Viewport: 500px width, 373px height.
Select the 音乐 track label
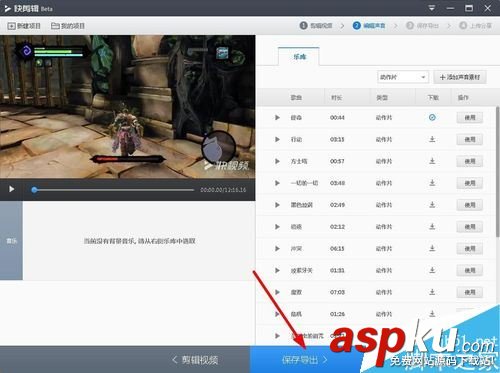click(x=11, y=240)
